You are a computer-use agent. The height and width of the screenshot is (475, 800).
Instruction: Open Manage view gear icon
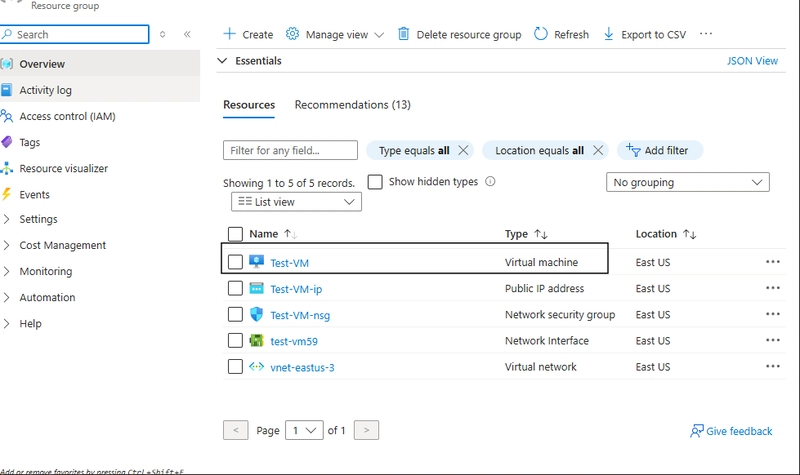click(x=292, y=34)
